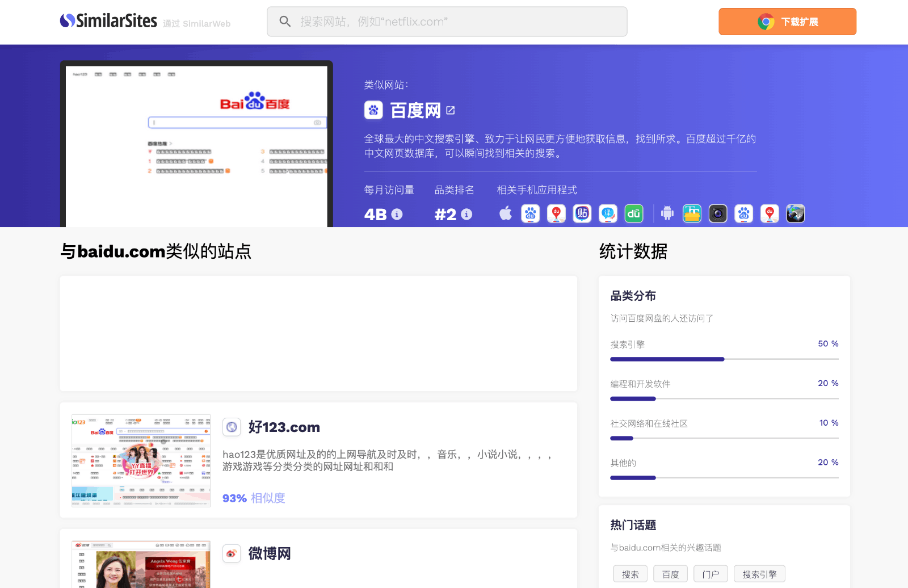
Task: Click the 品类排名 label
Action: [454, 190]
